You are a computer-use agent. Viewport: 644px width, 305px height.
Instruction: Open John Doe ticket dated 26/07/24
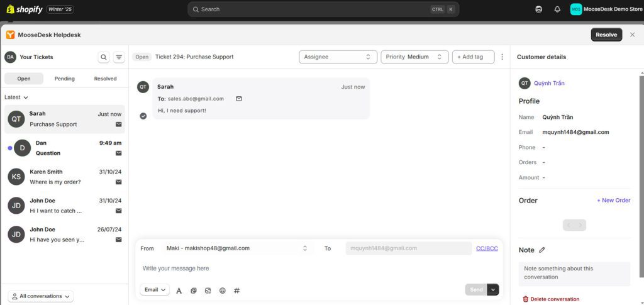point(65,234)
